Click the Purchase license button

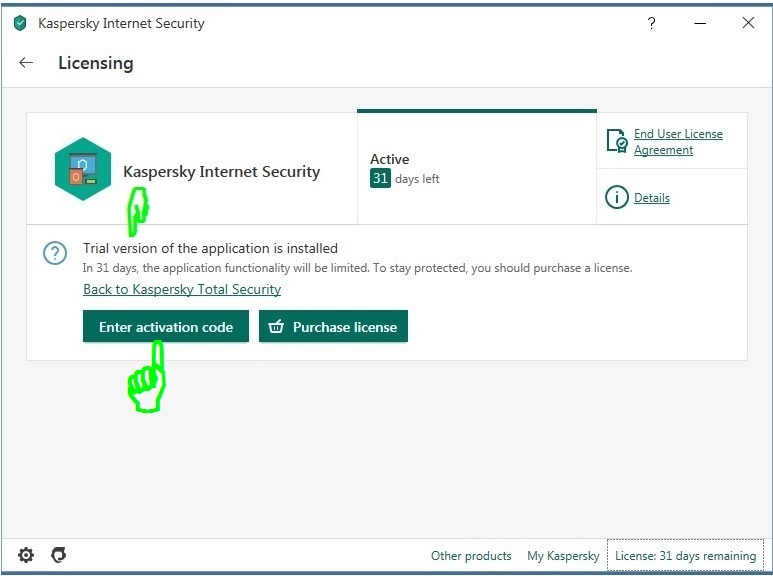coord(333,326)
